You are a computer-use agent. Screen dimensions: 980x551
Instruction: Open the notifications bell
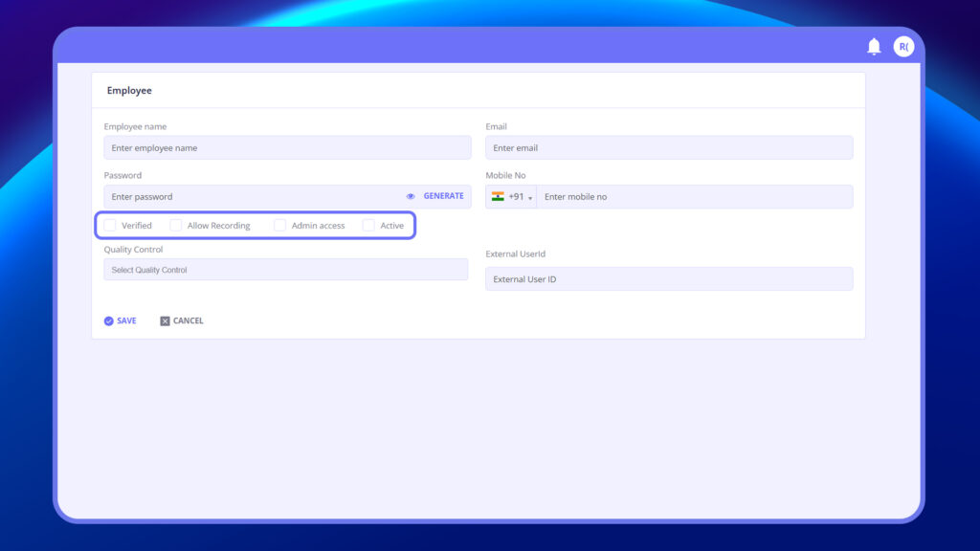874,47
